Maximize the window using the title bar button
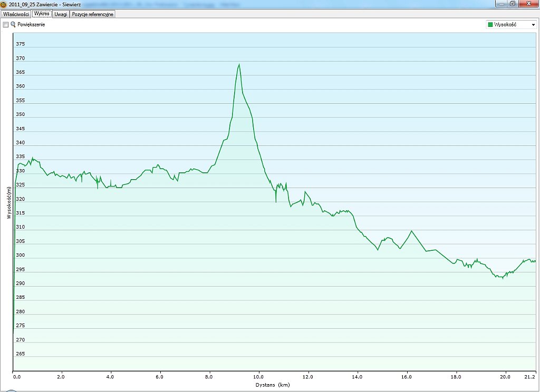 [x=512, y=4]
